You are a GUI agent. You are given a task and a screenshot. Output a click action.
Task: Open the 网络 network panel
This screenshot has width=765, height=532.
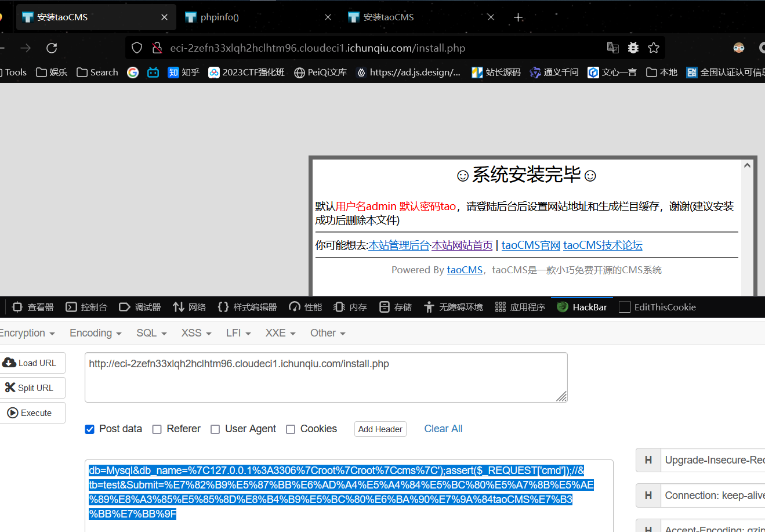coord(189,307)
